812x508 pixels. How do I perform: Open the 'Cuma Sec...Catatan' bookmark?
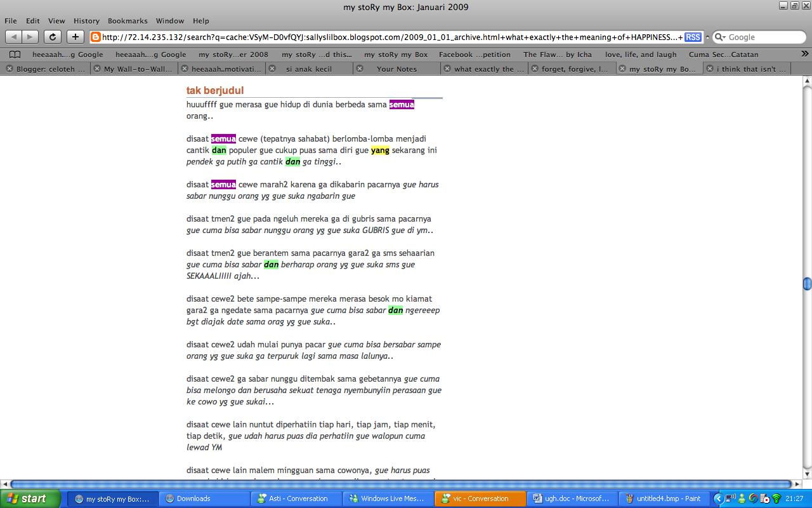pyautogui.click(x=724, y=55)
